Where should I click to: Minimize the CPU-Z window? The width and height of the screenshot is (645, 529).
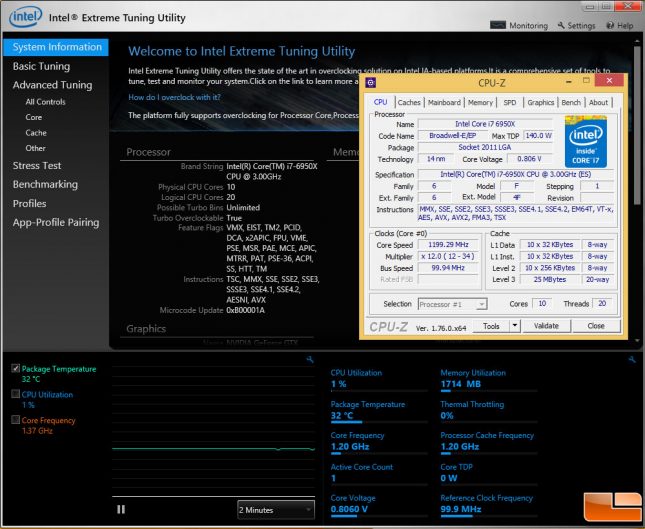point(568,81)
